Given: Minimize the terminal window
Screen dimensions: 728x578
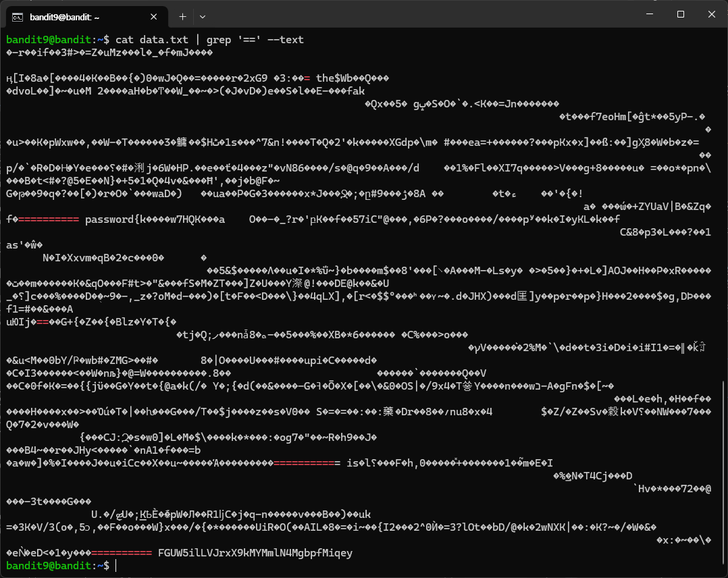Looking at the screenshot, I should coord(650,14).
